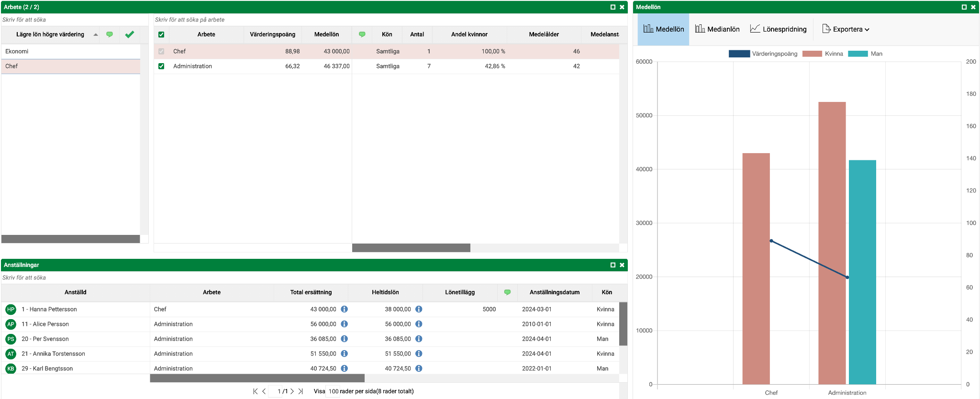Click horizontal scrollbar under left Ekonomi list

pos(71,239)
